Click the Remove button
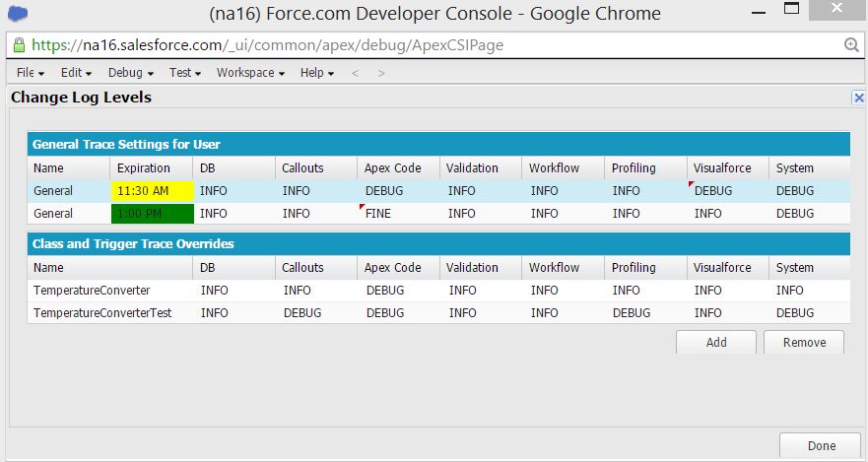Viewport: 868px width, 462px height. point(804,342)
